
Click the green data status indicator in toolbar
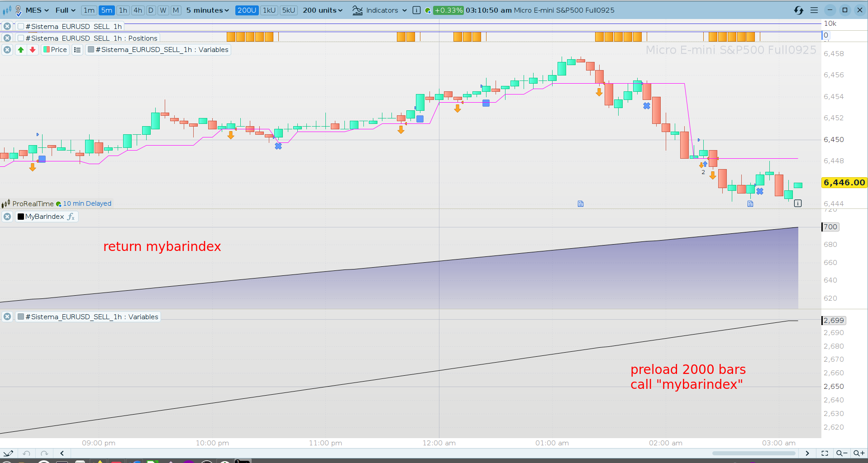[428, 10]
